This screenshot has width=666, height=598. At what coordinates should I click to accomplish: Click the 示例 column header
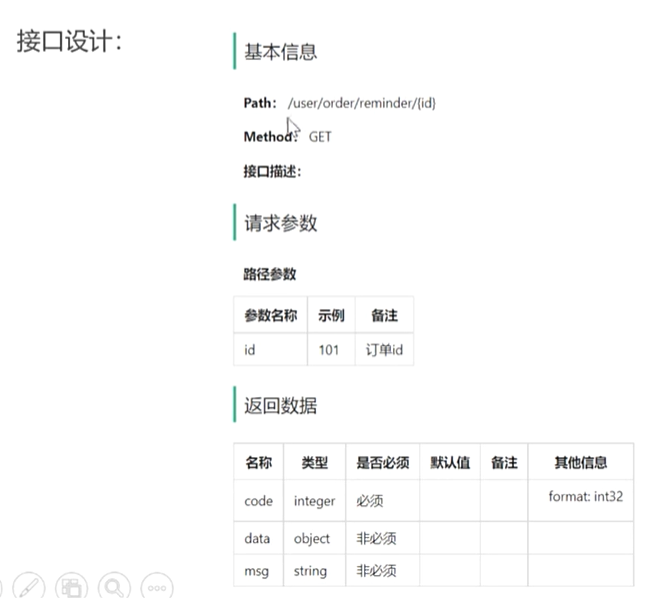[331, 315]
